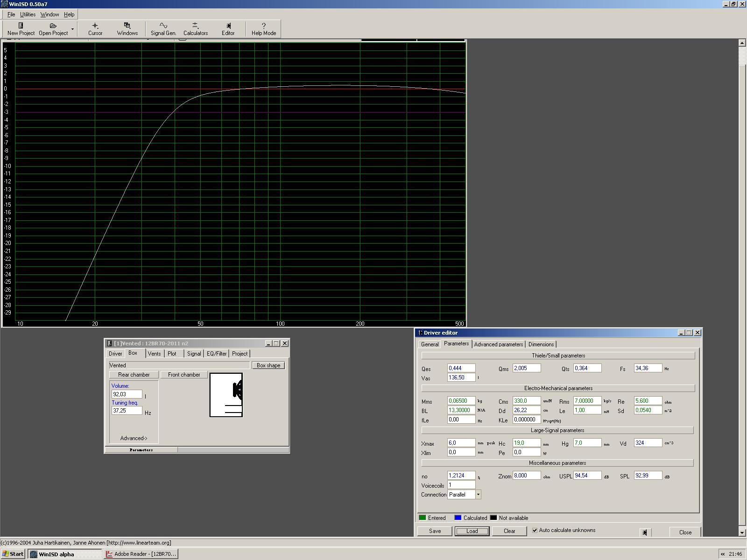
Task: Open the Calculators tool
Action: 195,28
